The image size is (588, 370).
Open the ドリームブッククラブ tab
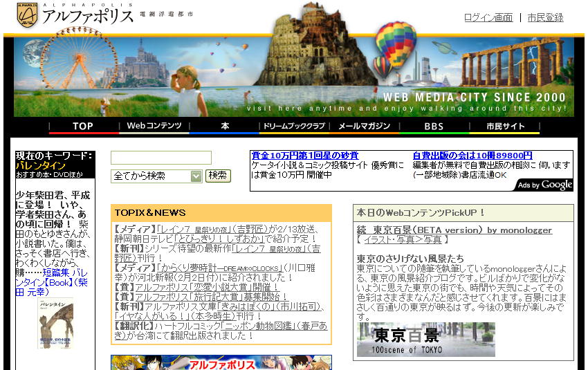[294, 126]
